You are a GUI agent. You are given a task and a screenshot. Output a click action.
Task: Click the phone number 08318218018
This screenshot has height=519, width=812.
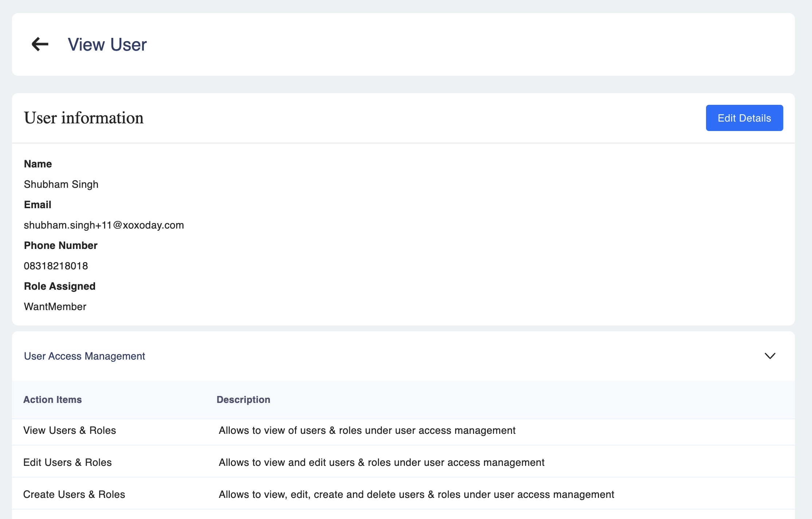click(56, 266)
